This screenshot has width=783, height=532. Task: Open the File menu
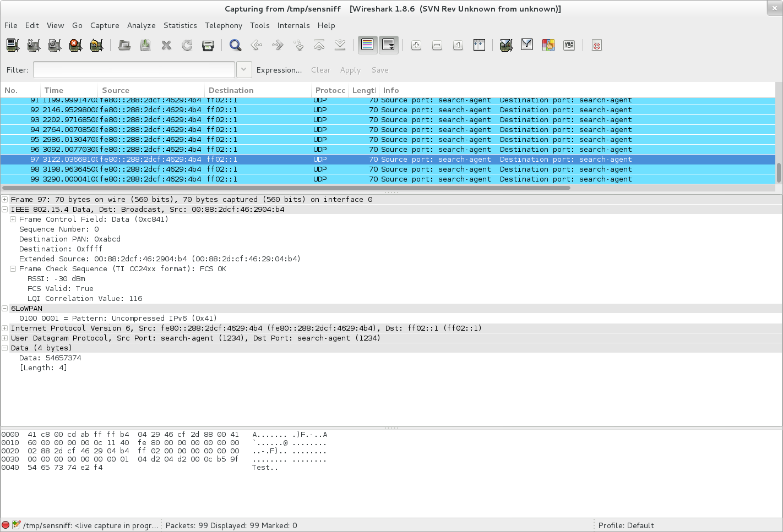coord(11,25)
